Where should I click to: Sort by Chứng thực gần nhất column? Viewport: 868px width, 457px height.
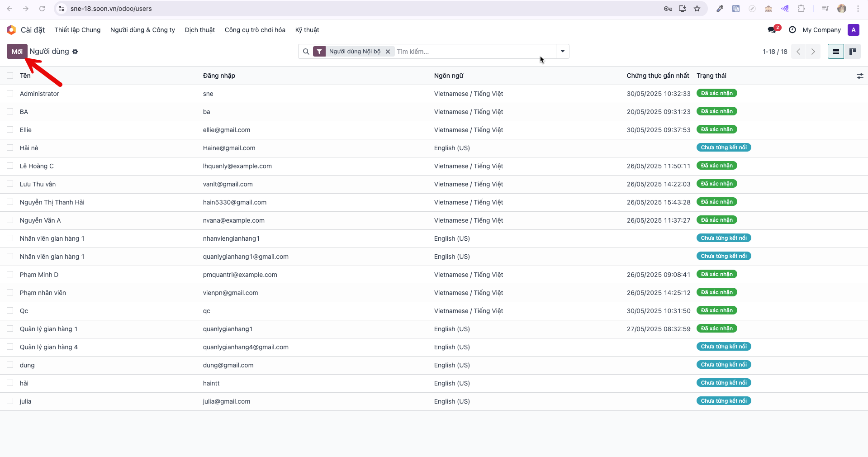[x=658, y=76]
